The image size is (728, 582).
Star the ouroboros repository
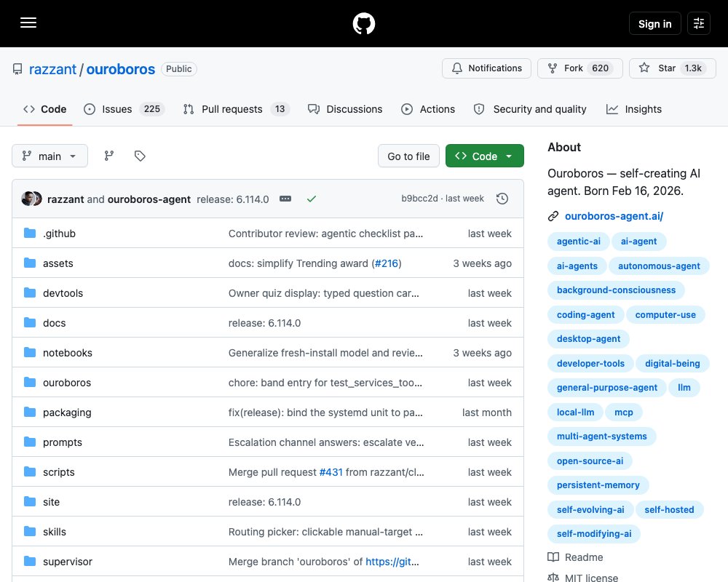point(672,68)
